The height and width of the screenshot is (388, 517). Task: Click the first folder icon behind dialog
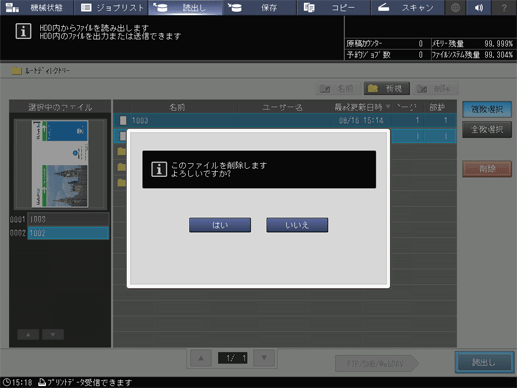122,152
